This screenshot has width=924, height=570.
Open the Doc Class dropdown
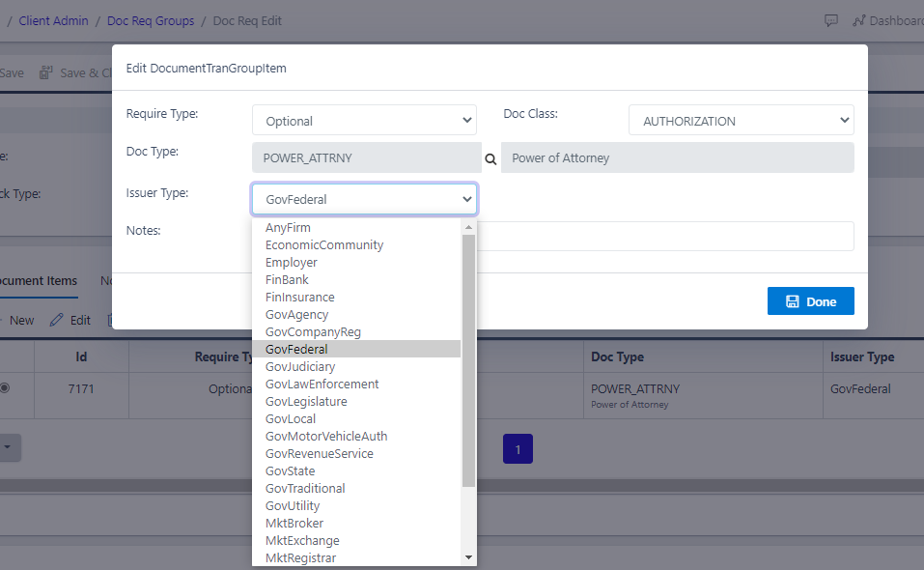[x=741, y=120]
